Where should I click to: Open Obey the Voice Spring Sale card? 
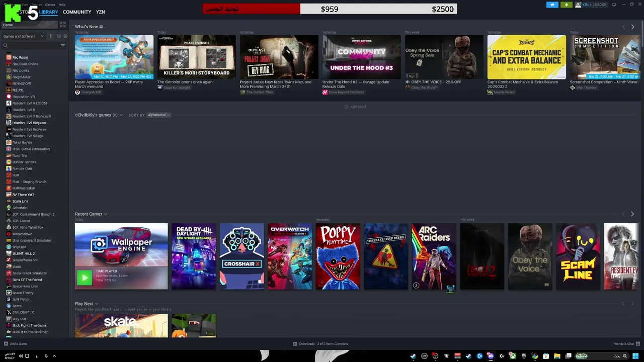444,57
